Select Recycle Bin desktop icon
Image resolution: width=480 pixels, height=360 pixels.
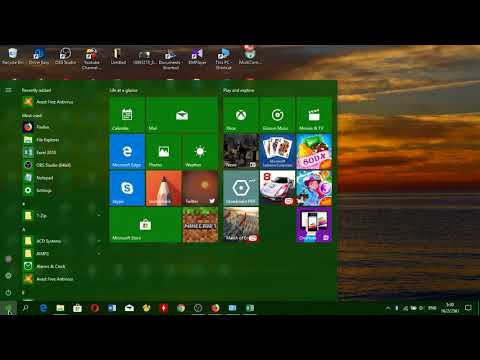click(x=13, y=56)
